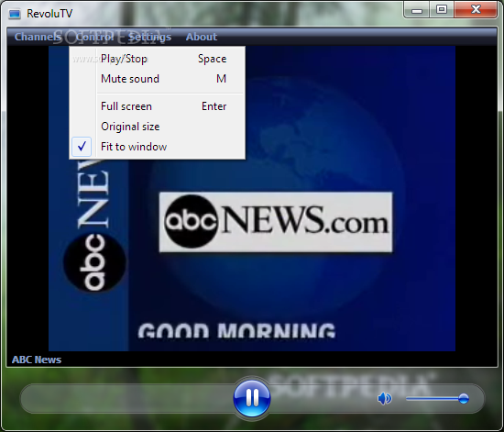Maximize the RevoluTV window
This screenshot has height=432, width=504.
pyautogui.click(x=442, y=10)
